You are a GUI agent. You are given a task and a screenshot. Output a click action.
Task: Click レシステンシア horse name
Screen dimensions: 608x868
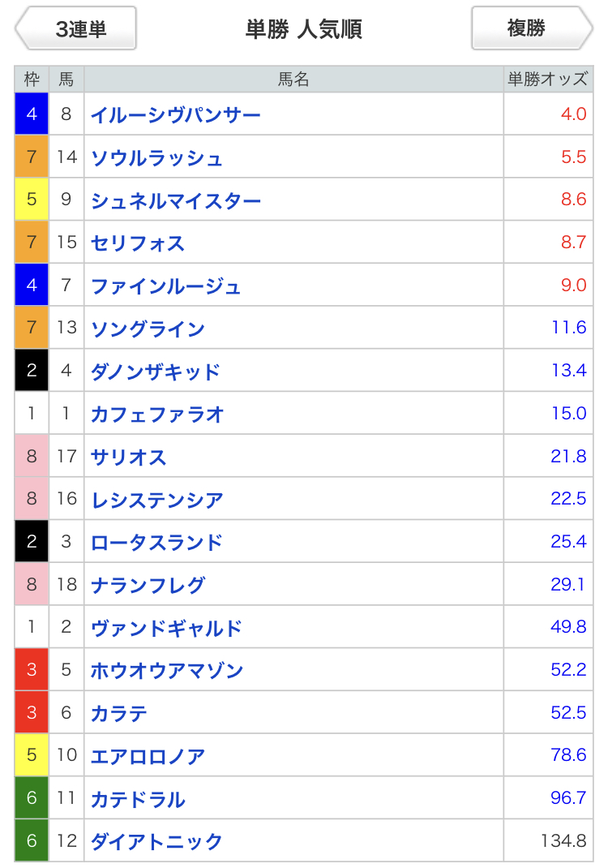click(157, 500)
